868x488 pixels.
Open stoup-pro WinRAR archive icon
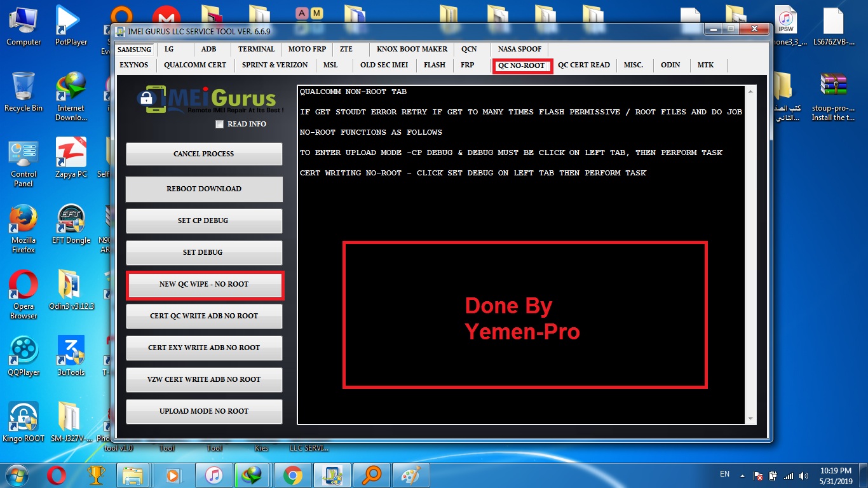[833, 97]
